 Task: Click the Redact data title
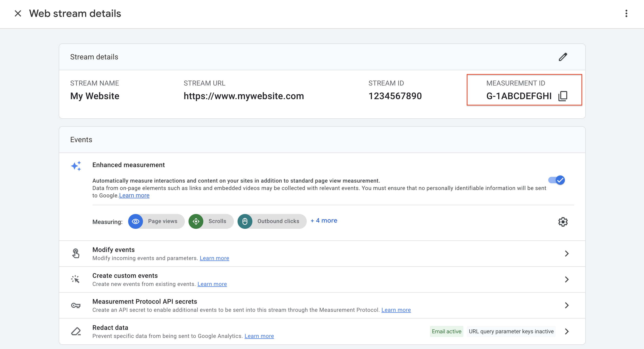click(110, 328)
